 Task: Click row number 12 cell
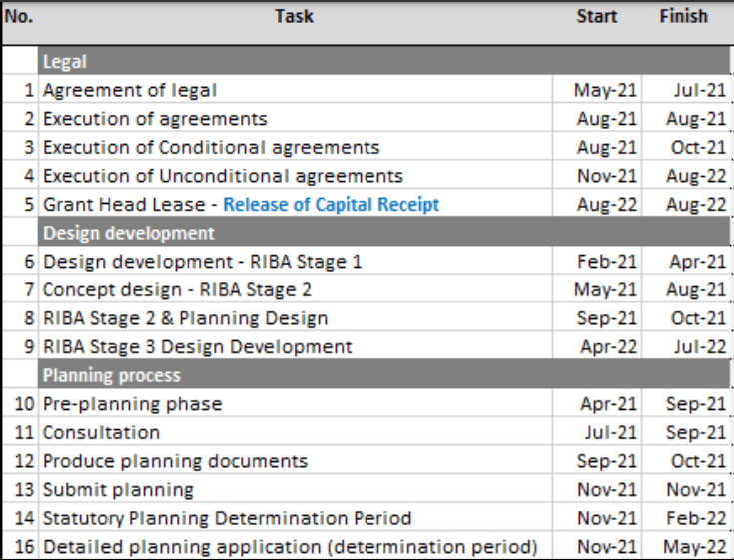(x=23, y=461)
